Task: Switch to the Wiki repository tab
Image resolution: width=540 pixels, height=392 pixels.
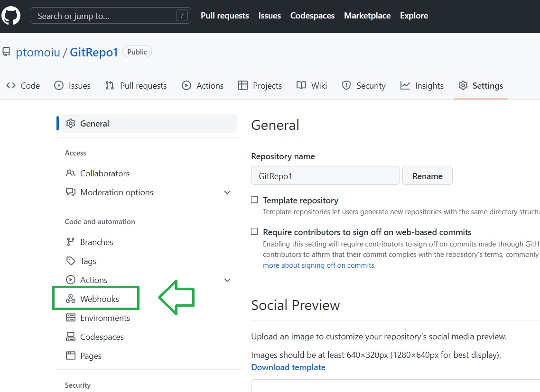Action: click(x=312, y=85)
